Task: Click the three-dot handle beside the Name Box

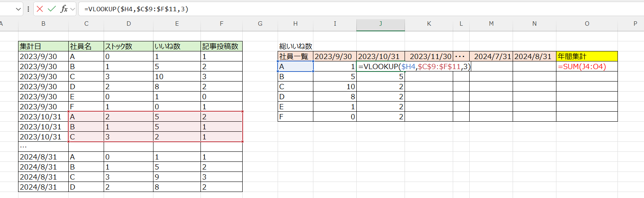Action: click(28, 9)
